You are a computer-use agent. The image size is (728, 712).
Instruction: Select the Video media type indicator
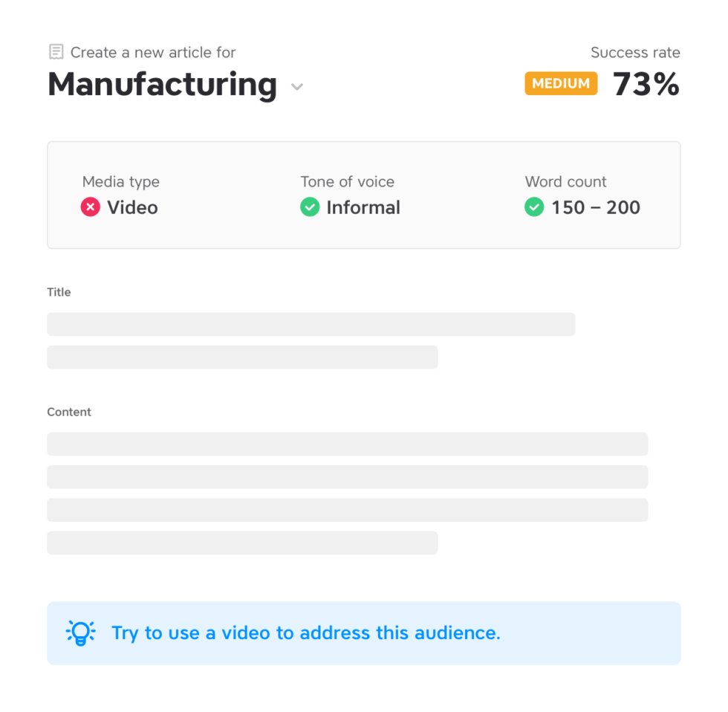coord(119,207)
